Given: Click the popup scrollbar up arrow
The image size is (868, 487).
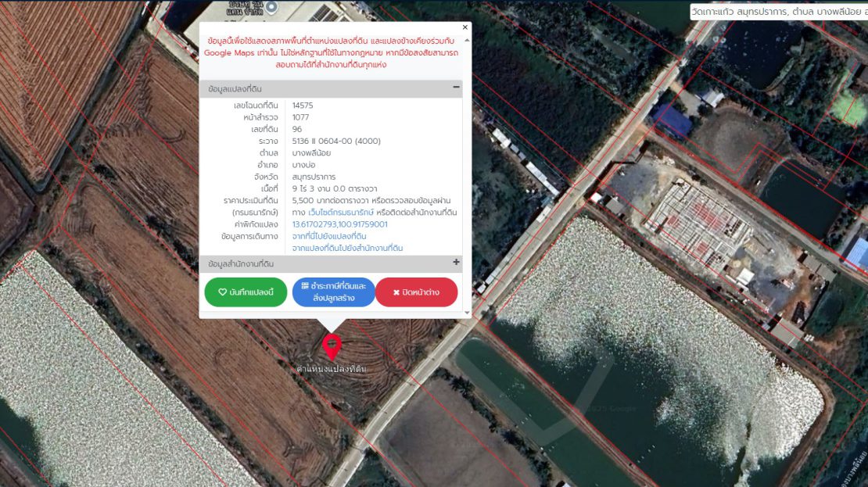Looking at the screenshot, I should coord(467,39).
